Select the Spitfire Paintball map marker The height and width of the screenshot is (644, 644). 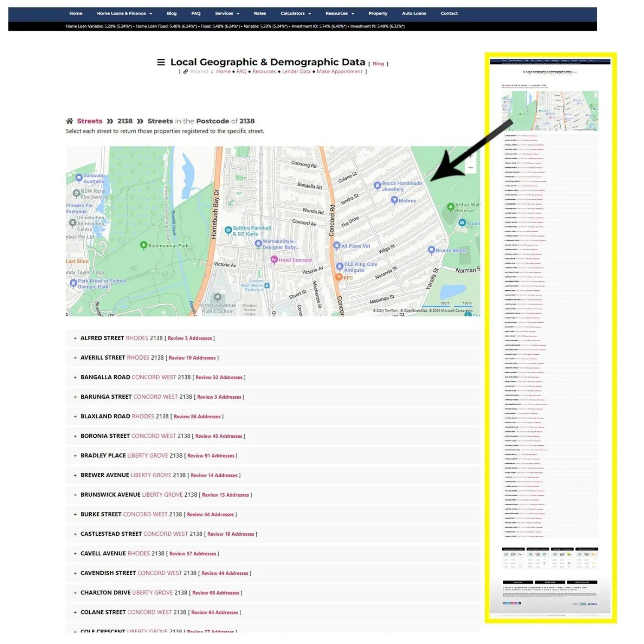tap(228, 231)
